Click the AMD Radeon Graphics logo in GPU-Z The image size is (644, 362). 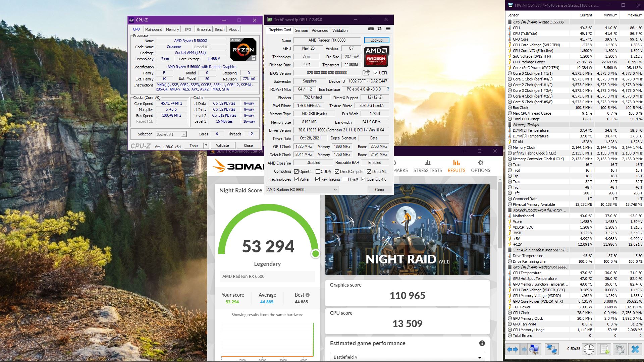click(376, 56)
